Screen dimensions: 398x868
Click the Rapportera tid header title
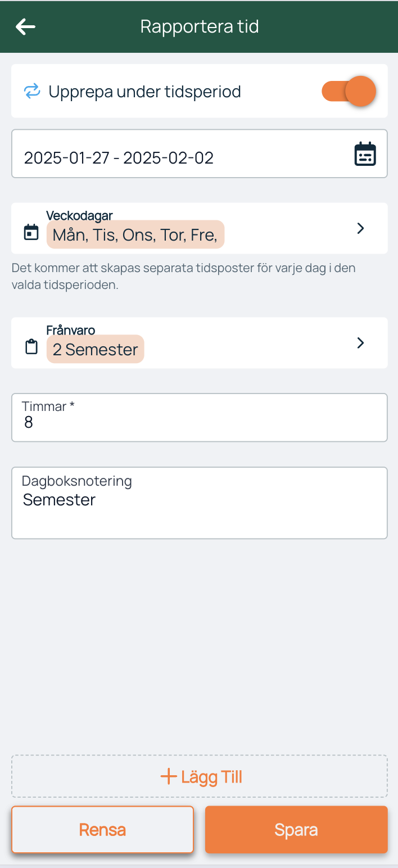(200, 26)
